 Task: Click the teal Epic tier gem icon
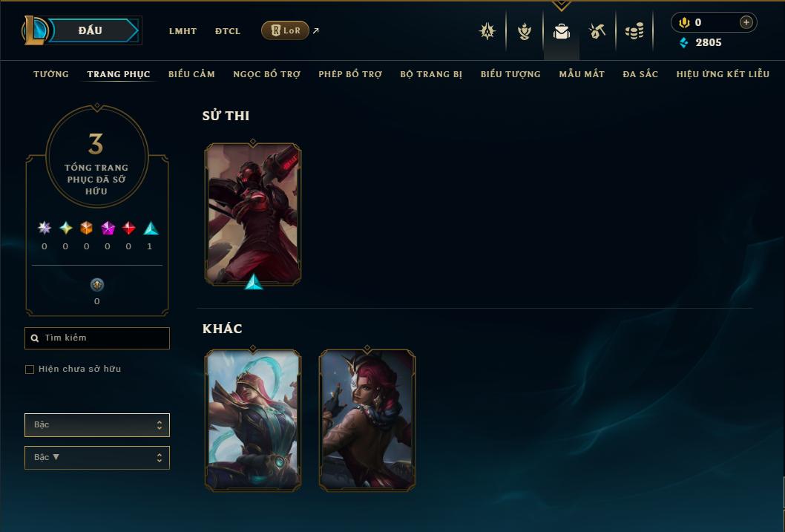click(151, 229)
